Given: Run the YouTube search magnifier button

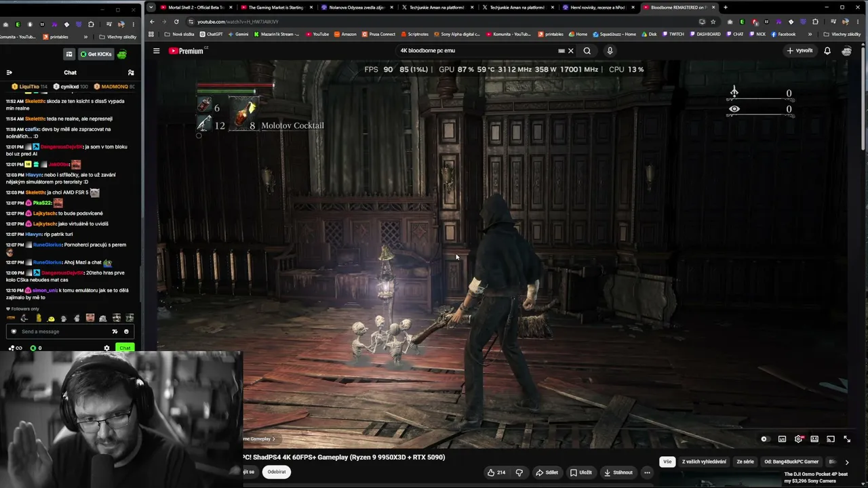Looking at the screenshot, I should (x=587, y=51).
